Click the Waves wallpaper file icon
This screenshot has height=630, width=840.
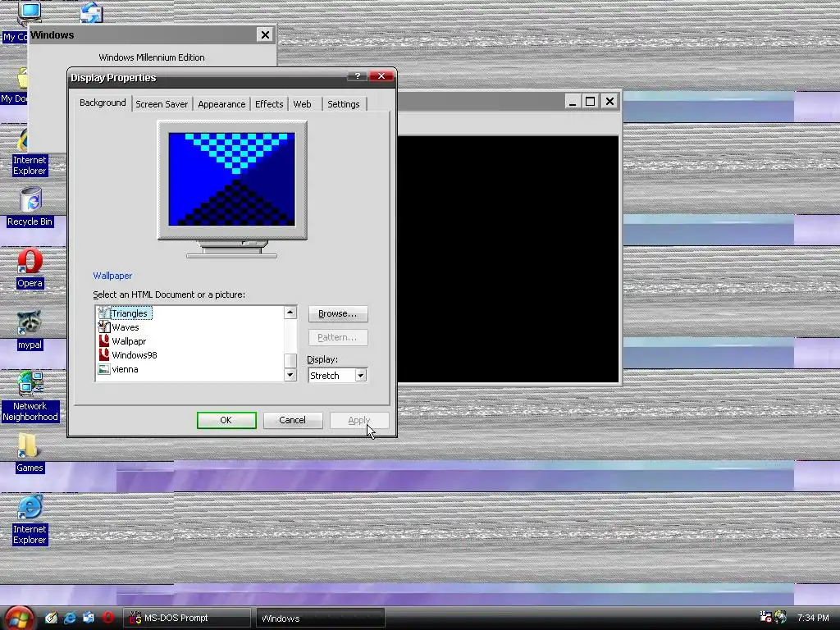point(104,327)
